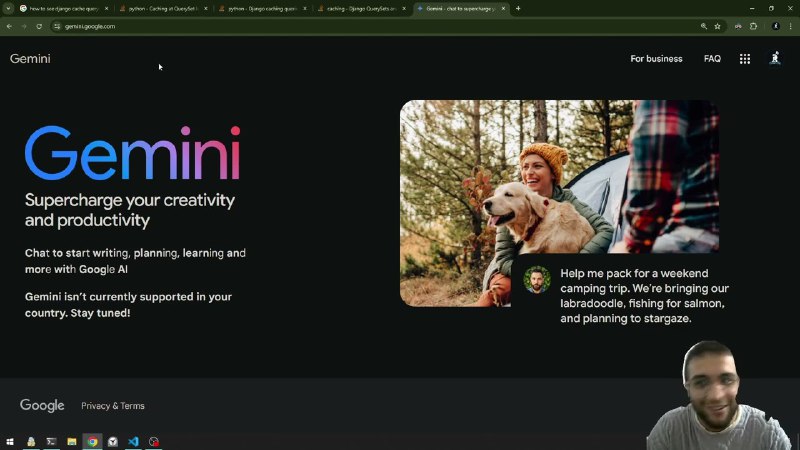Close the 'python - Caching at QuerySet' tab
Screen dimensions: 800x450
[206, 8]
